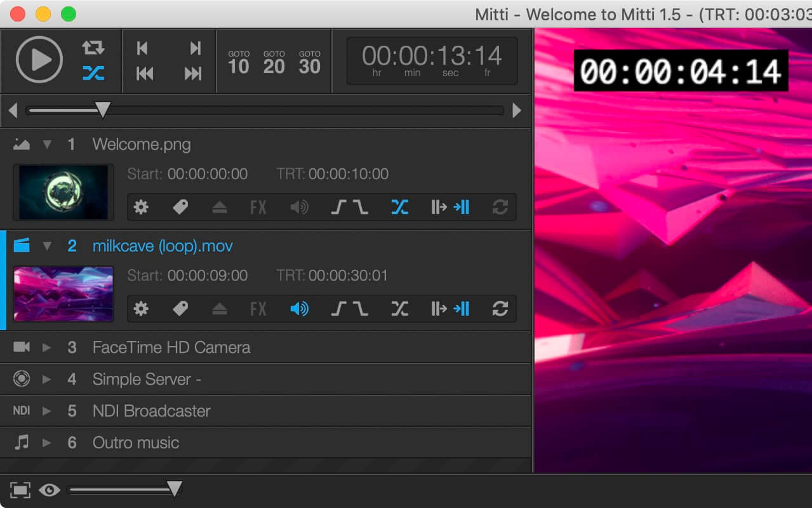Click the clapperboard icon of milkcave cue

[x=22, y=245]
